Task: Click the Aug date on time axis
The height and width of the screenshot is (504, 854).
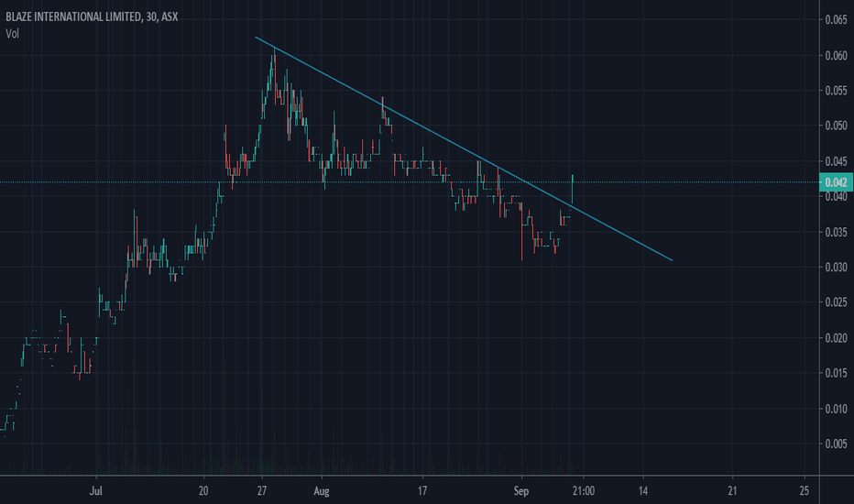Action: [x=322, y=491]
